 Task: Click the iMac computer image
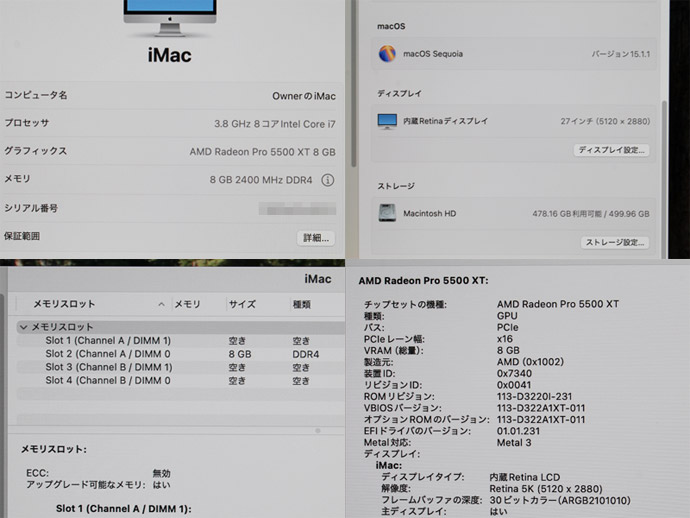(170, 18)
